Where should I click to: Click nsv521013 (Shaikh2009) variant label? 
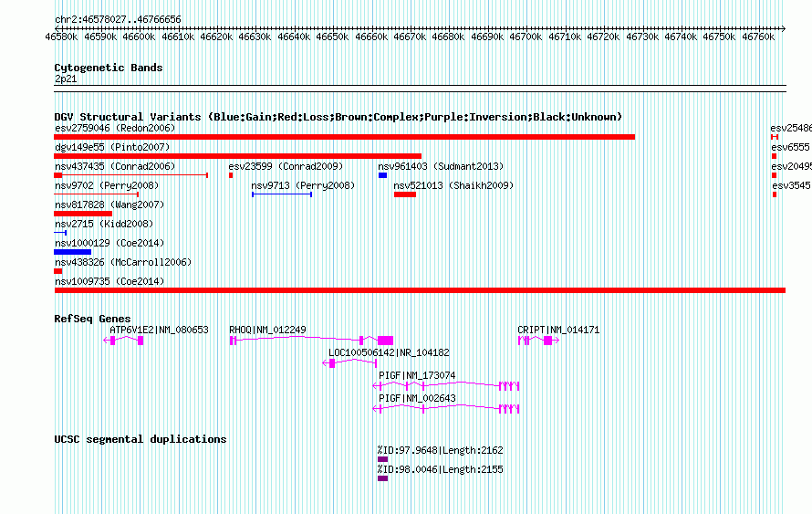click(453, 185)
